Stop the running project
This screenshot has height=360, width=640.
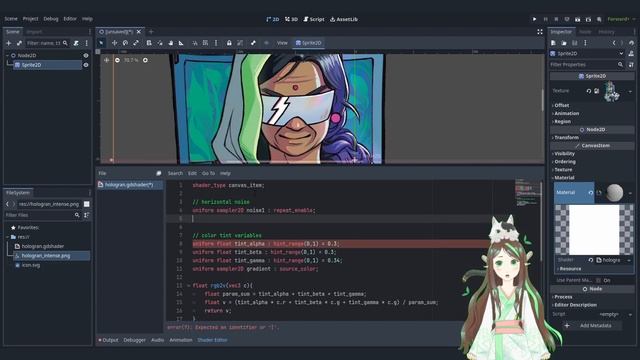pos(556,19)
